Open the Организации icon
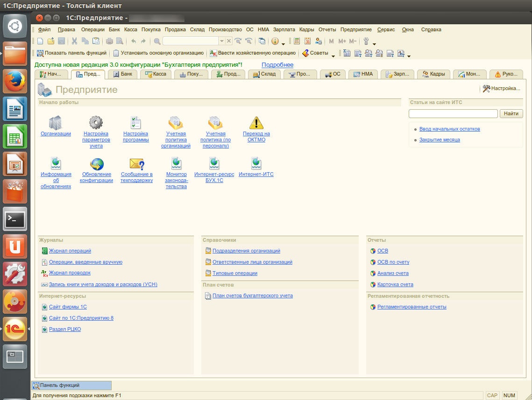The image size is (532, 400). point(55,122)
